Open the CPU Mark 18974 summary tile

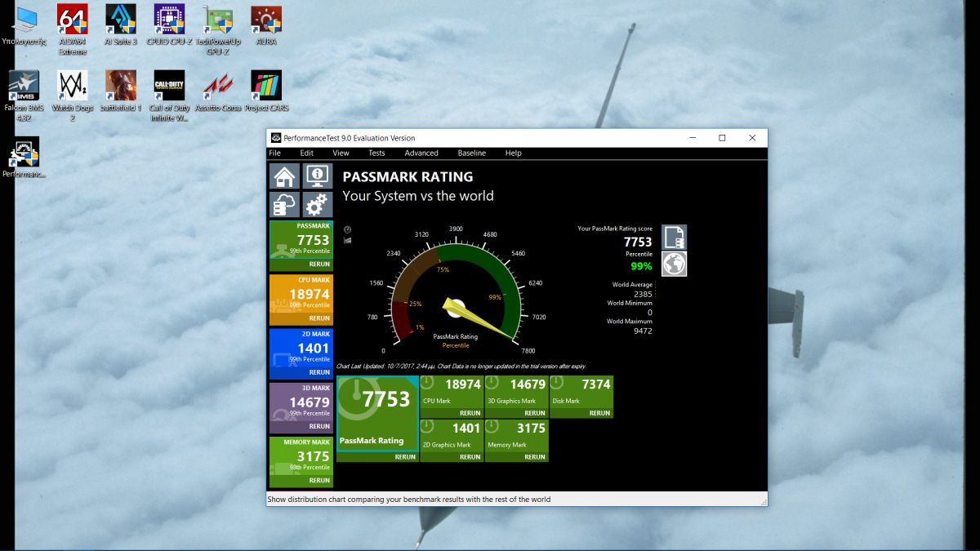[452, 392]
